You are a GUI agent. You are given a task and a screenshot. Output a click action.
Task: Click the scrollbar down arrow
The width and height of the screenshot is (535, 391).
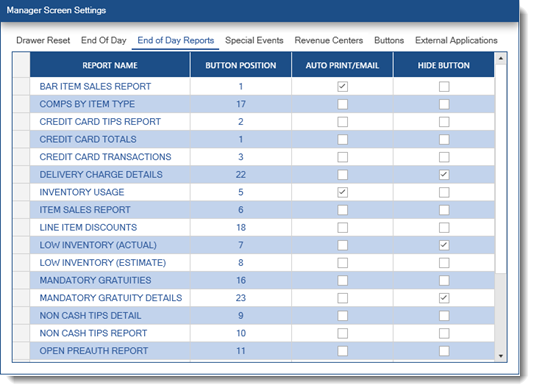coord(501,356)
